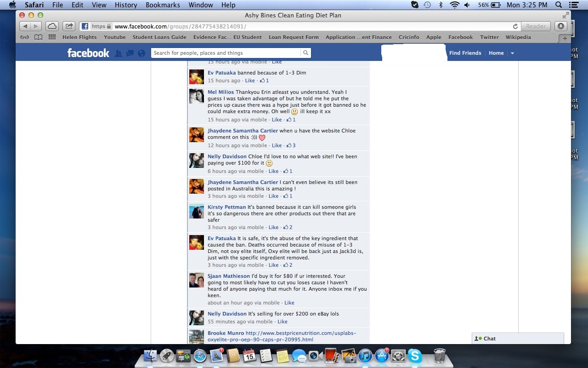The image size is (588, 368).
Task: Open Facebook messages icon
Action: [x=130, y=53]
